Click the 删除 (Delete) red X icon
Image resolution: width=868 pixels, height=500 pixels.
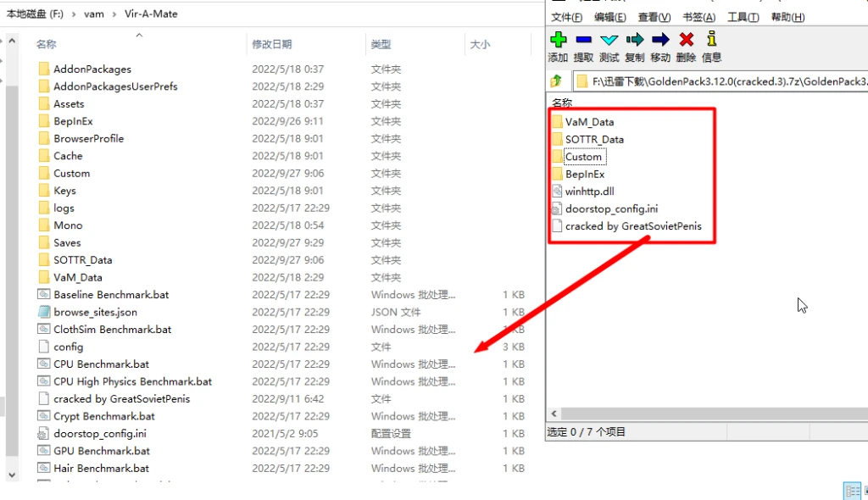pos(685,39)
